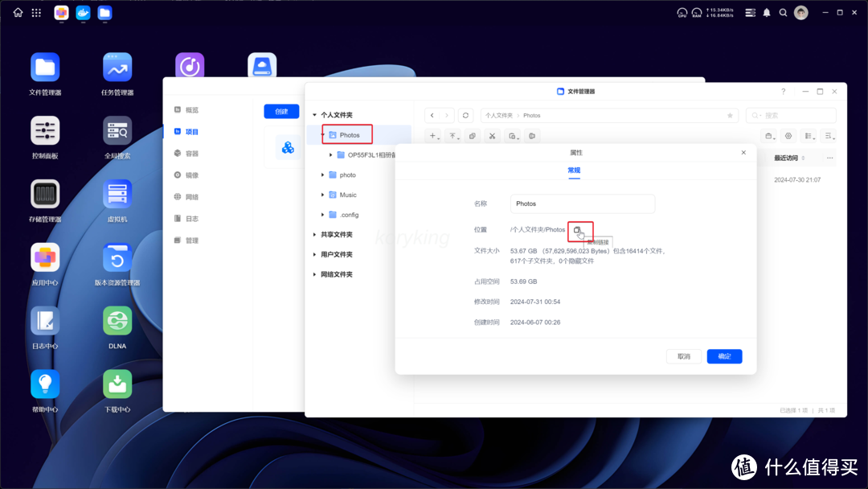Image resolution: width=868 pixels, height=489 pixels.
Task: Expand the Shared Folders (共享文件夹) section
Action: click(314, 235)
